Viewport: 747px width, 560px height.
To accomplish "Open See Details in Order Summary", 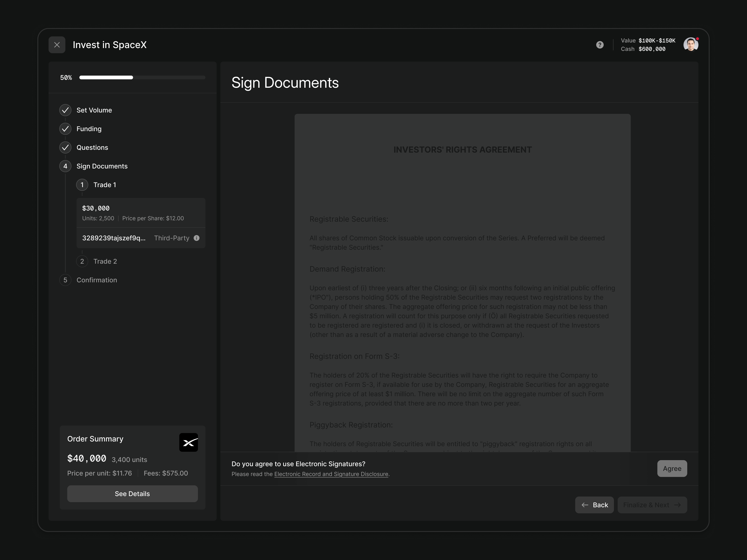I will [132, 494].
